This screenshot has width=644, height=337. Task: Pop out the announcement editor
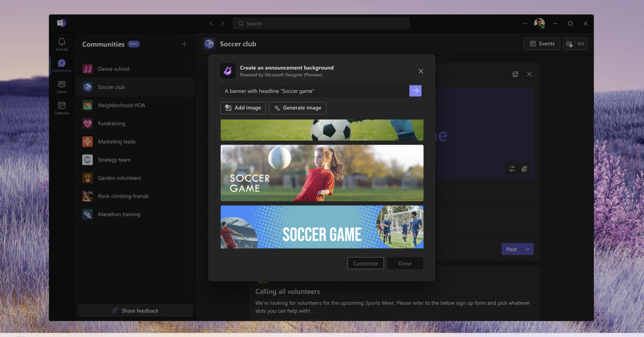[x=515, y=74]
